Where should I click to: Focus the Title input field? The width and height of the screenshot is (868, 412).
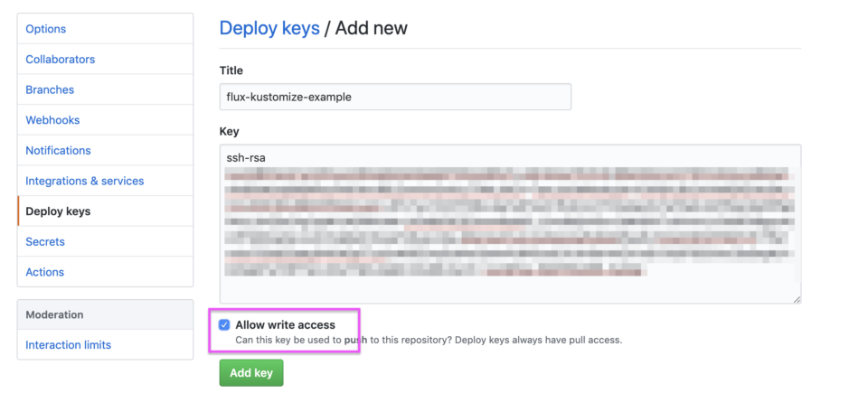(x=395, y=97)
